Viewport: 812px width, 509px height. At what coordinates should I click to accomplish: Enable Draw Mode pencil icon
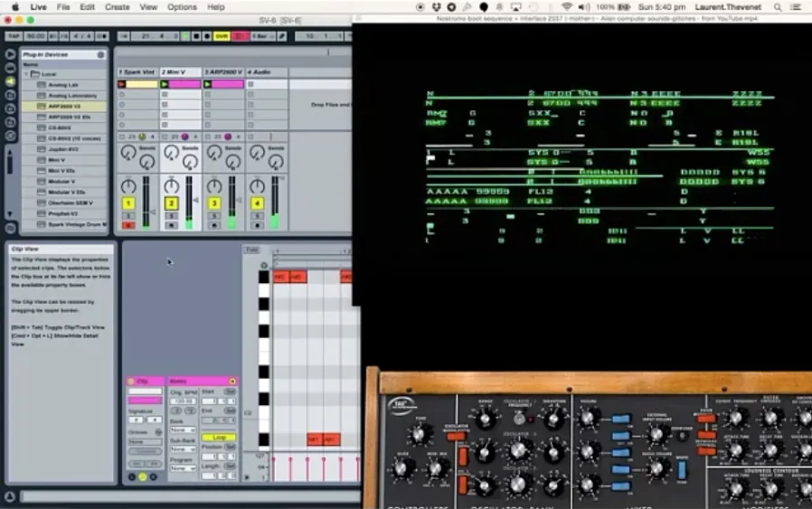pos(282,36)
